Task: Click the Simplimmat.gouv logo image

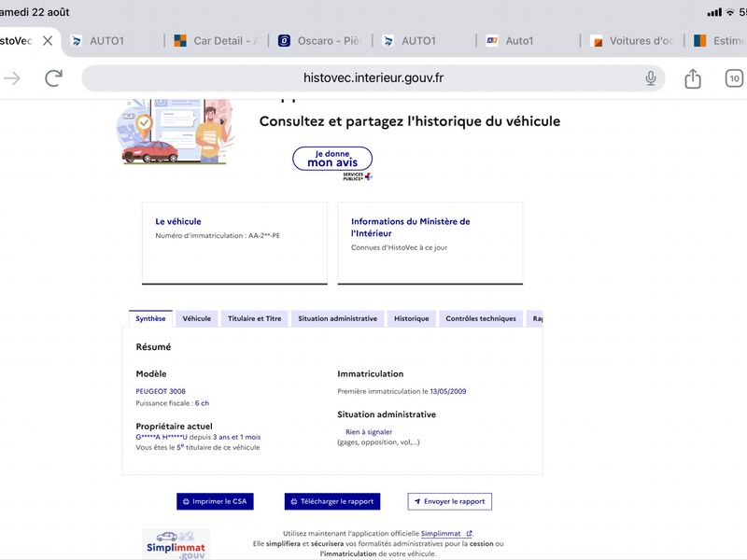Action: point(176,545)
